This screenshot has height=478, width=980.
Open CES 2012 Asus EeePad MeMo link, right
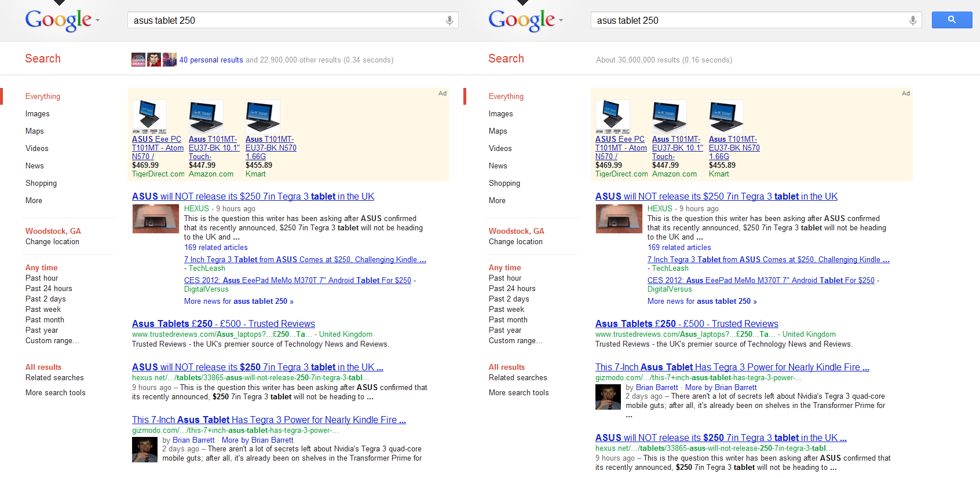pyautogui.click(x=761, y=281)
